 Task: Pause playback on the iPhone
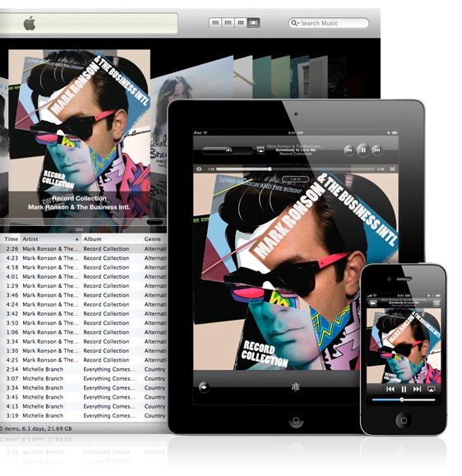click(x=404, y=389)
